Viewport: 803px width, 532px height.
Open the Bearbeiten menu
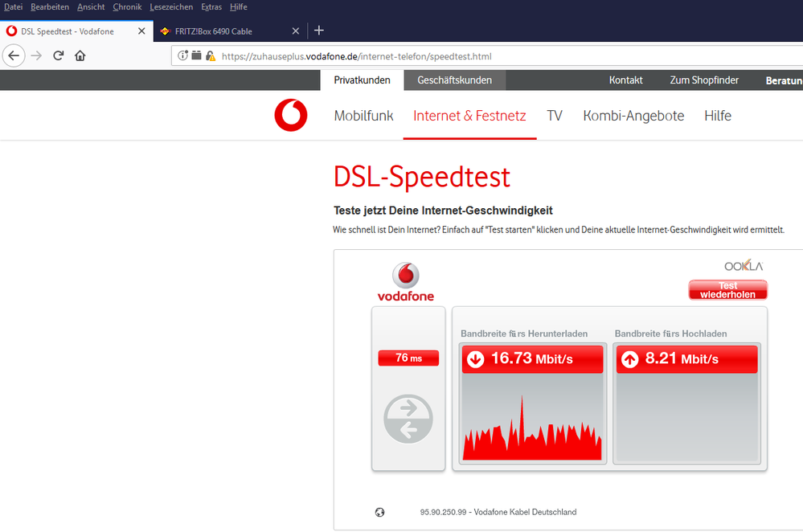coord(50,6)
